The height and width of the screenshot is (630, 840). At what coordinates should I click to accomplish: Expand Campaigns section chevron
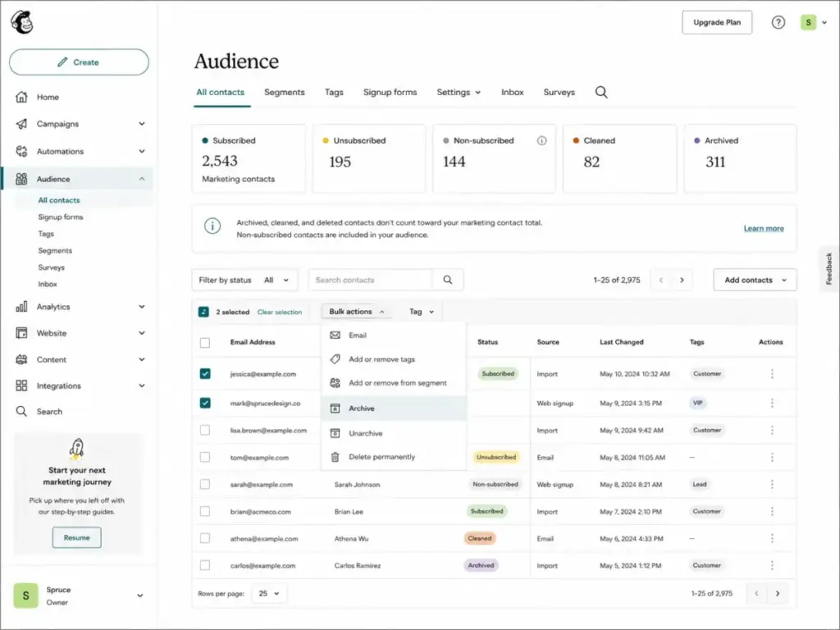pos(141,124)
